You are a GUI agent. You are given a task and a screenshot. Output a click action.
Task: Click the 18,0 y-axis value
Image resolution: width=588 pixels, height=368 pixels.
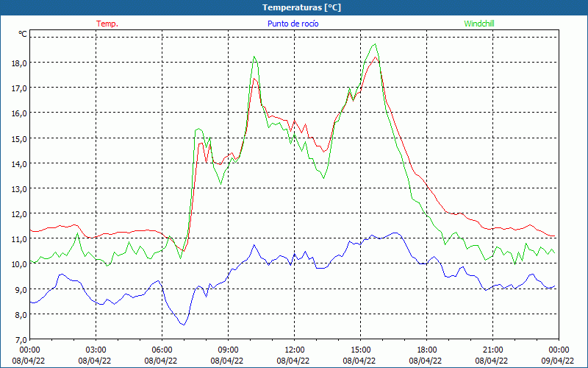click(19, 63)
